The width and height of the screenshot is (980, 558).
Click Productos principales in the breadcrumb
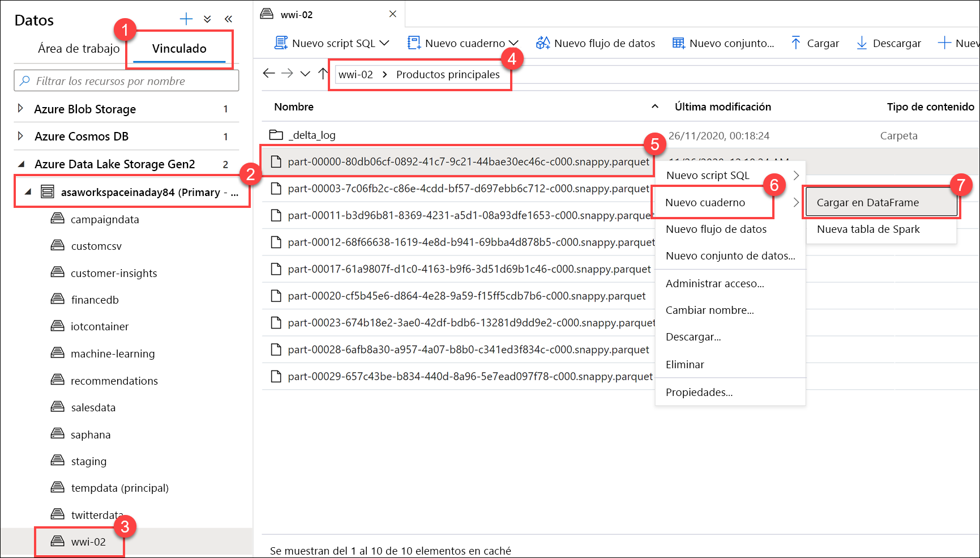click(448, 74)
